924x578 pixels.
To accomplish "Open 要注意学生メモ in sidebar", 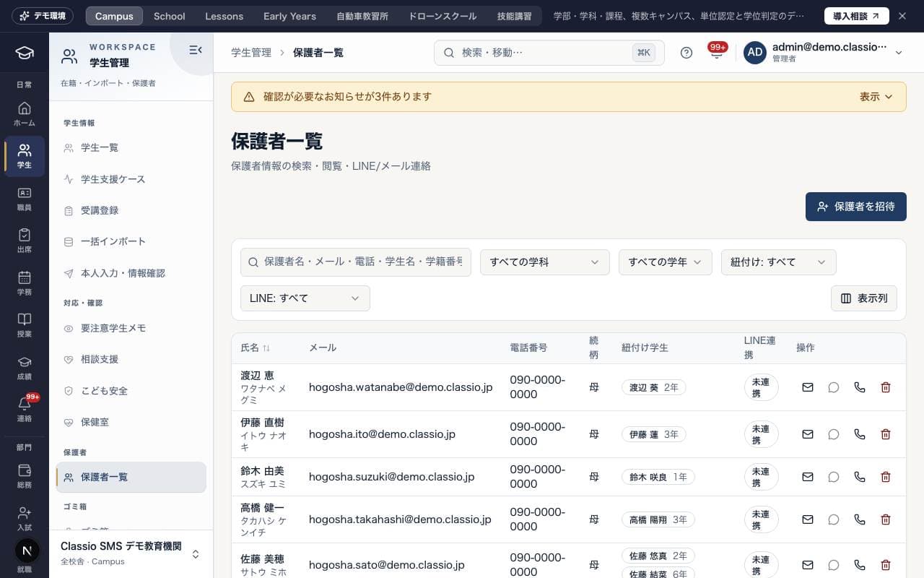I will pos(131,328).
